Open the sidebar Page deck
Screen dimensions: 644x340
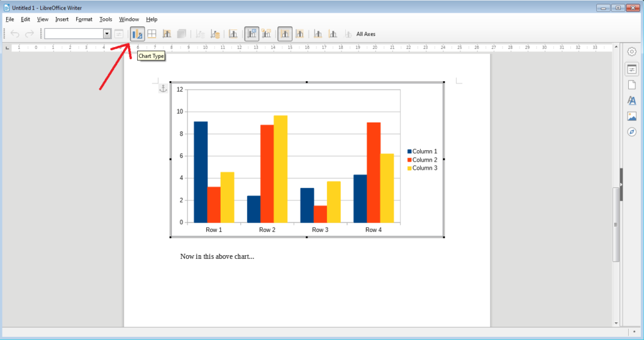(x=631, y=85)
